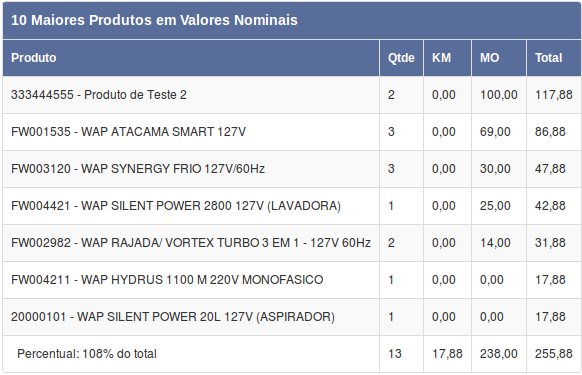Select the FW004211 WAP HYDRUS 1100 row

tap(292, 280)
